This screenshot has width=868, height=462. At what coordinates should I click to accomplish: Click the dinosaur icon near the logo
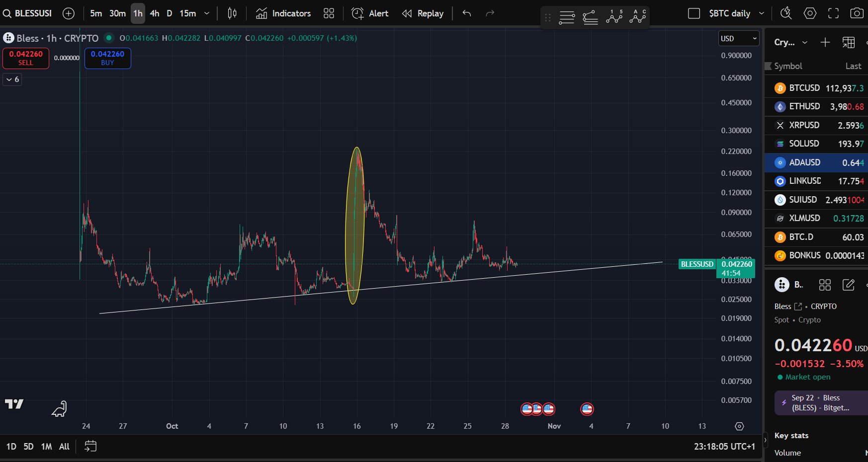[59, 408]
